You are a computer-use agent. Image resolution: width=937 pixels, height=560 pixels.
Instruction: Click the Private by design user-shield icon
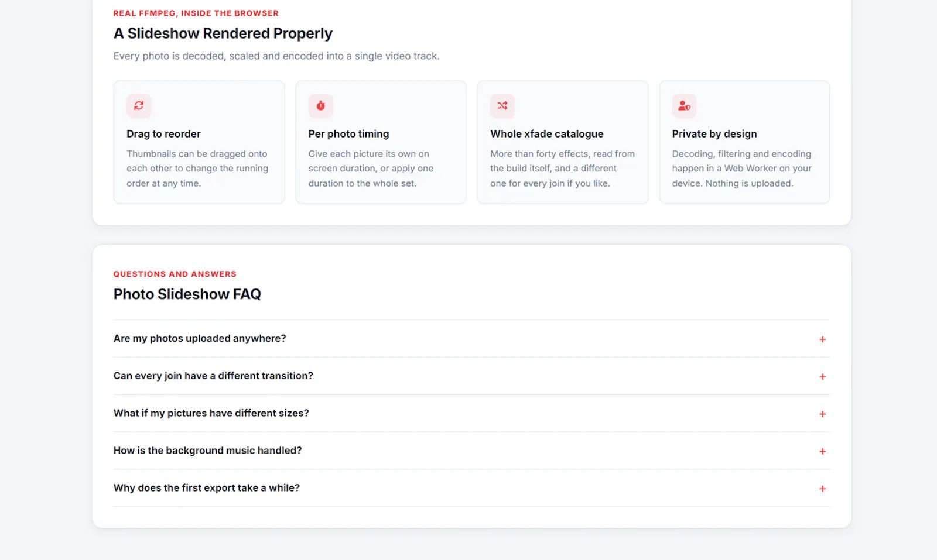[684, 106]
